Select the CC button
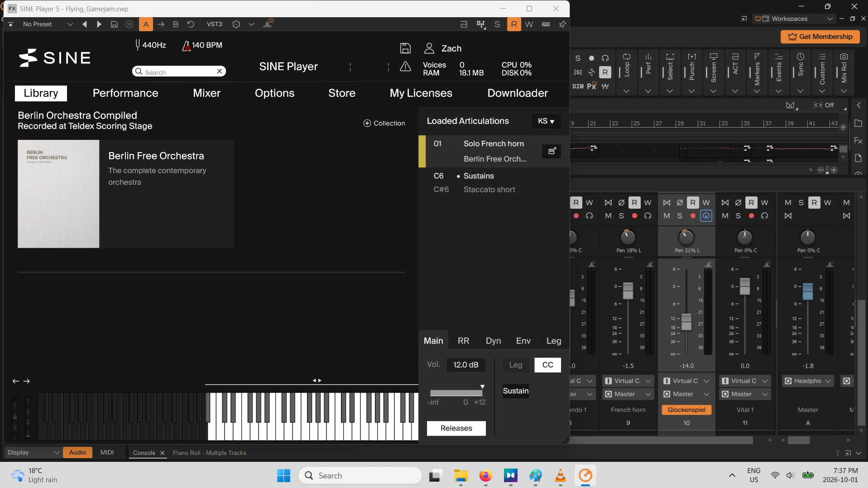This screenshot has height=488, width=868. click(547, 365)
